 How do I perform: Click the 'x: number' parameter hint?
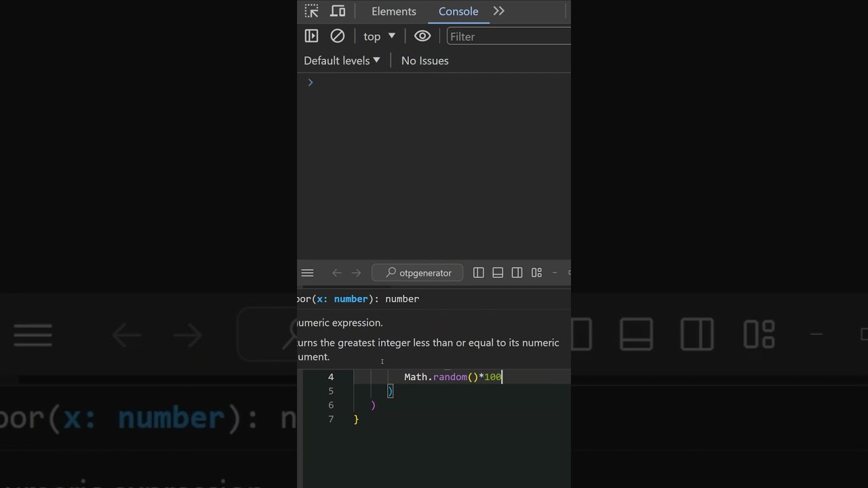342,299
